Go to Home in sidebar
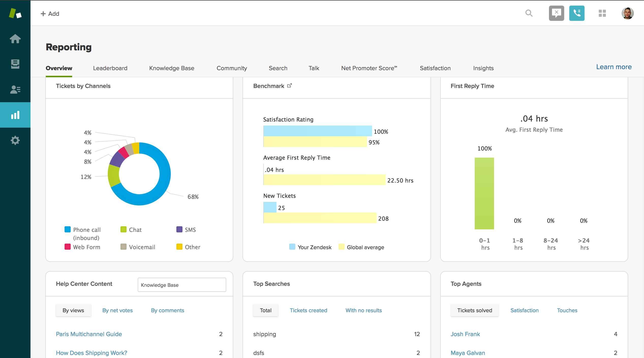The image size is (644, 358). click(x=15, y=39)
